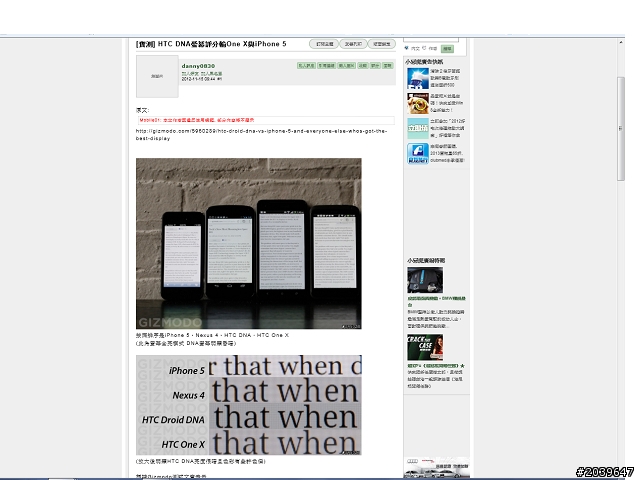Click the danny0830 avatar placeholder image
Viewport: 640px width, 480px height.
[157, 76]
